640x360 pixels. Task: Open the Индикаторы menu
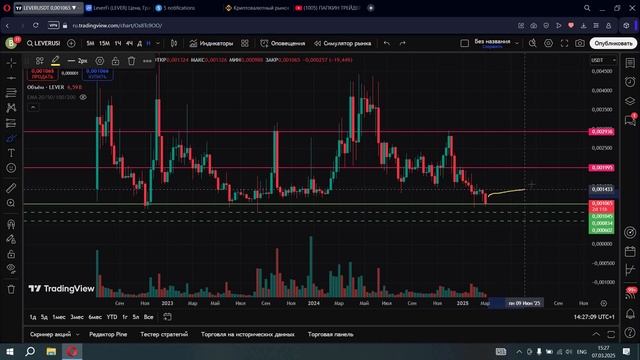coord(211,43)
